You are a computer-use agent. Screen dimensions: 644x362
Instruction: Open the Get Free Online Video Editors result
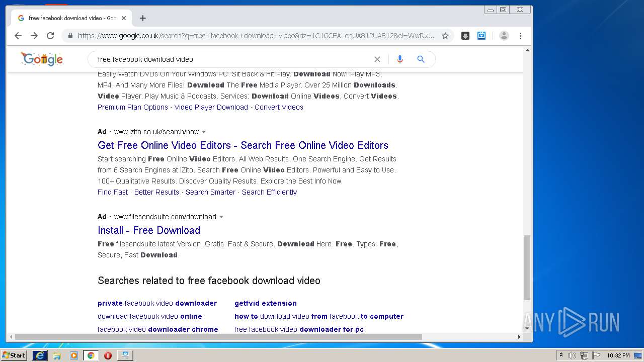(243, 145)
